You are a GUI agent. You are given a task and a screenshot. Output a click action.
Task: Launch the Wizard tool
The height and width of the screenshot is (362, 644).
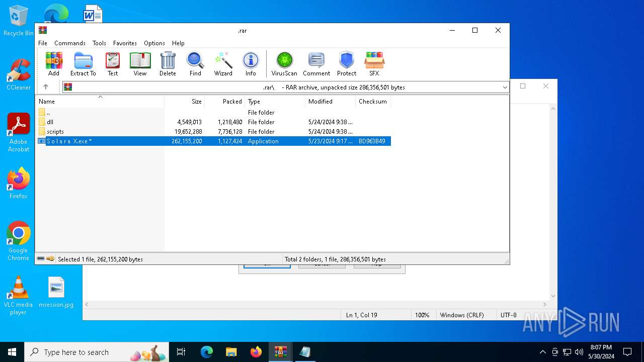[223, 64]
